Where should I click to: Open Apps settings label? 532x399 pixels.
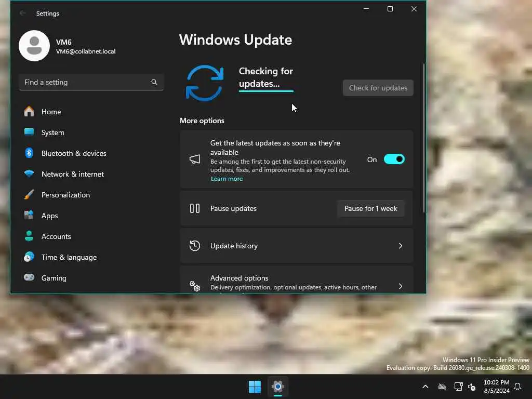(x=49, y=216)
